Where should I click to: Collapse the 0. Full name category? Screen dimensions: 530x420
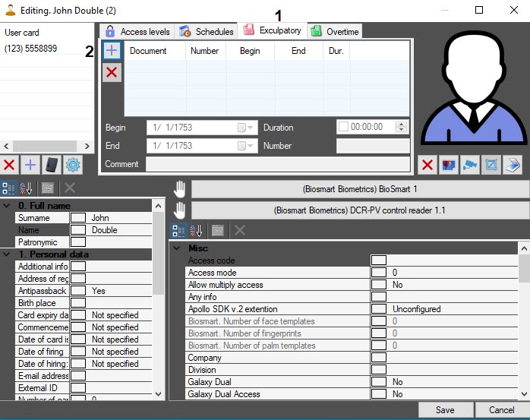[x=6, y=206]
